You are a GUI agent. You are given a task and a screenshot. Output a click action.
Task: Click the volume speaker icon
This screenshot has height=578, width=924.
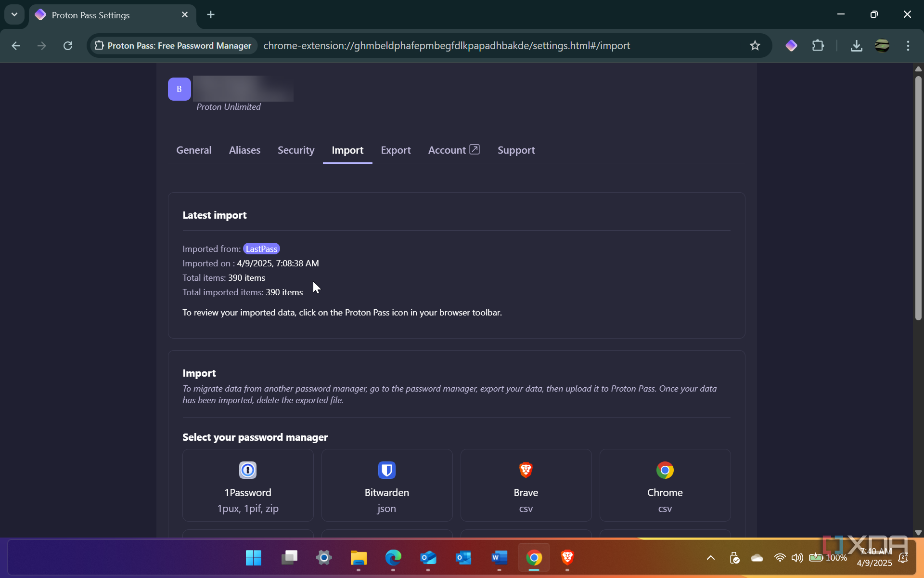[x=797, y=558]
